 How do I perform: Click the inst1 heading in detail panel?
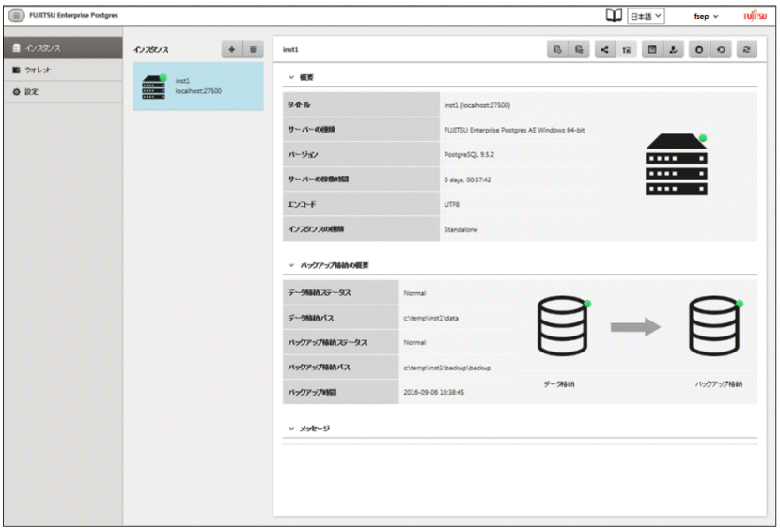coord(290,49)
